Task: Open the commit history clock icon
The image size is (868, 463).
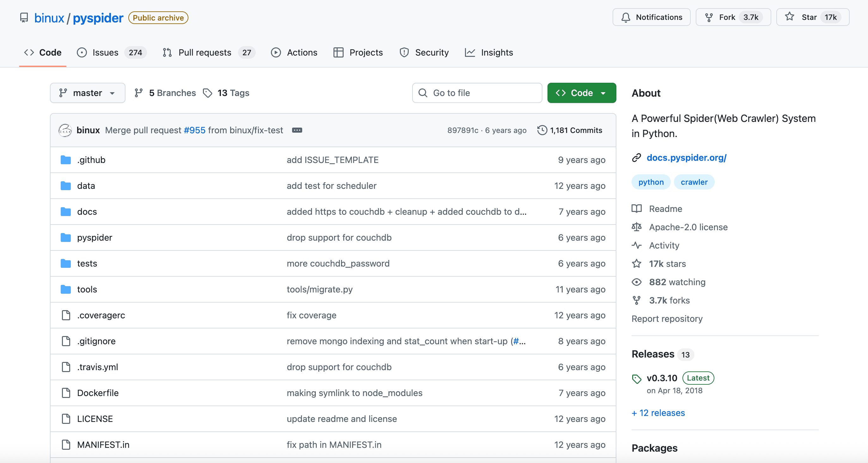Action: pyautogui.click(x=542, y=130)
